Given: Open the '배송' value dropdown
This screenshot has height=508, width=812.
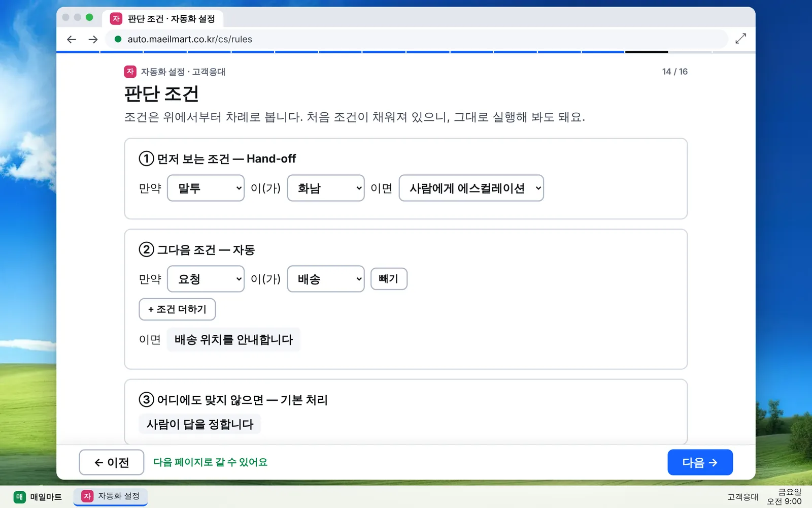Looking at the screenshot, I should tap(326, 279).
